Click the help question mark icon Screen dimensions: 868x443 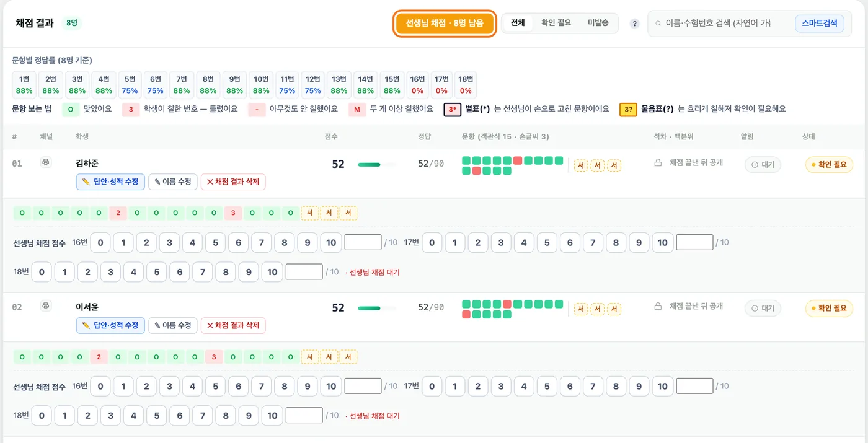[x=634, y=24]
